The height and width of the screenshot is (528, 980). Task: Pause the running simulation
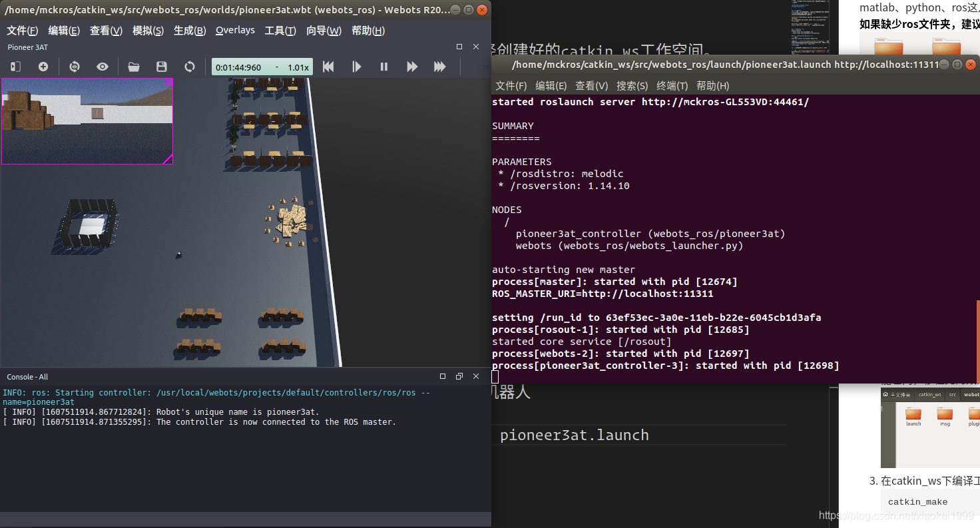[384, 67]
